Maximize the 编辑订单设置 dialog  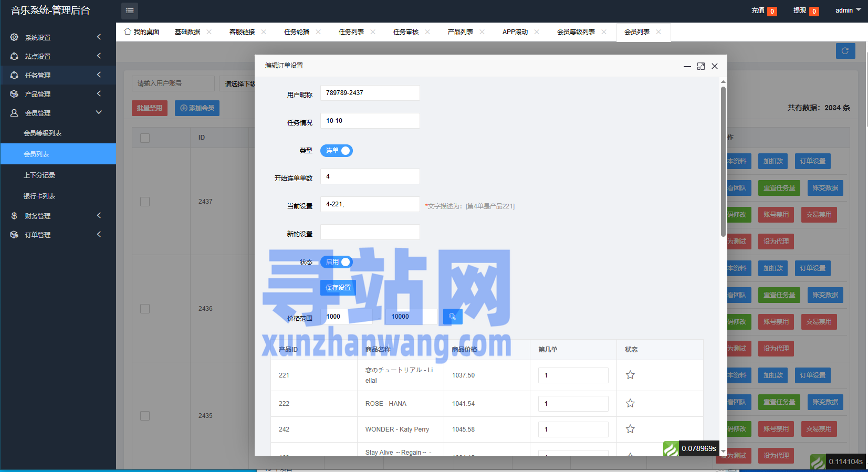click(701, 66)
